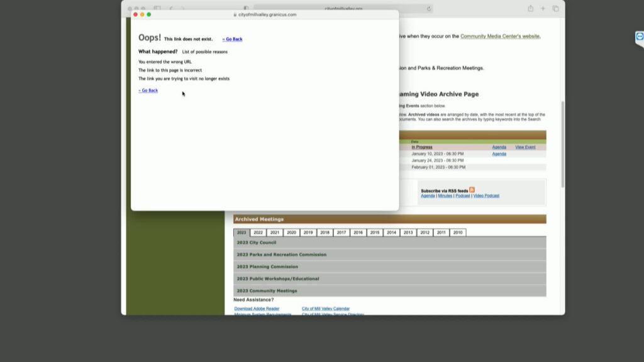Expand 2023 Public Workshops/Educational section
Image resolution: width=644 pixels, height=362 pixels.
tap(390, 278)
